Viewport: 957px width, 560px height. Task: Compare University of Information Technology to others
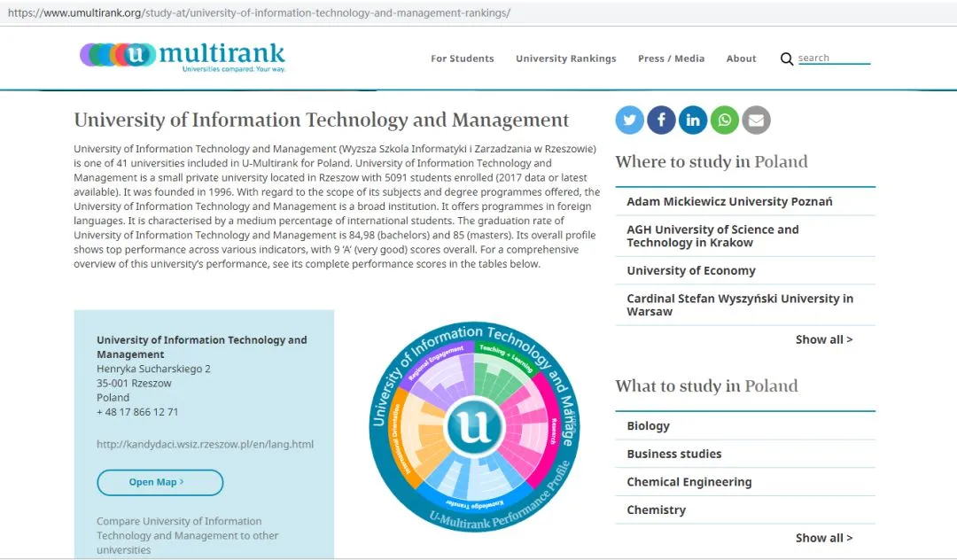[187, 535]
